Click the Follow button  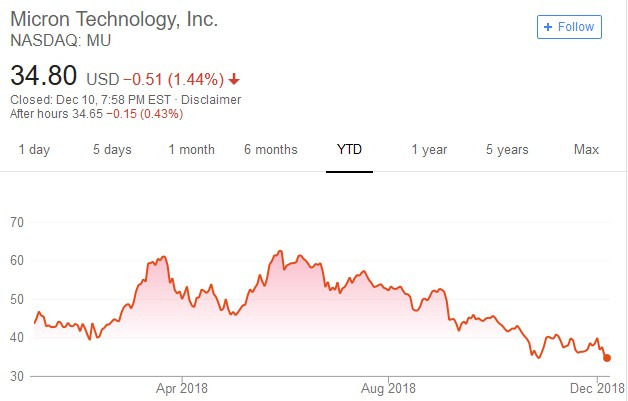(569, 27)
